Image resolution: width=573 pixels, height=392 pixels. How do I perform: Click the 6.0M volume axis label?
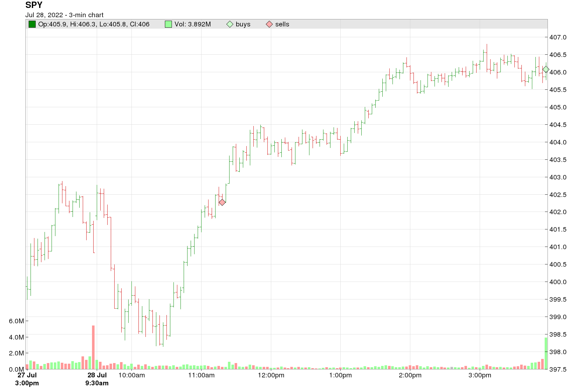(17, 321)
